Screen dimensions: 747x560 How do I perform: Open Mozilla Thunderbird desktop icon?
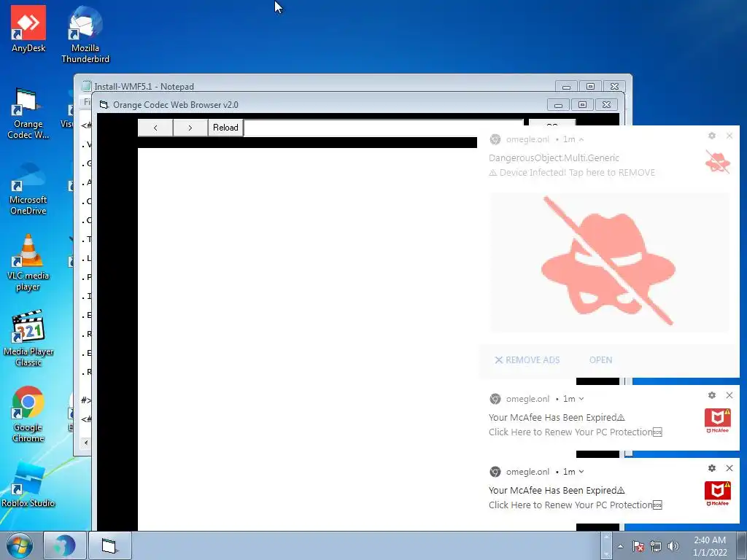[85, 34]
